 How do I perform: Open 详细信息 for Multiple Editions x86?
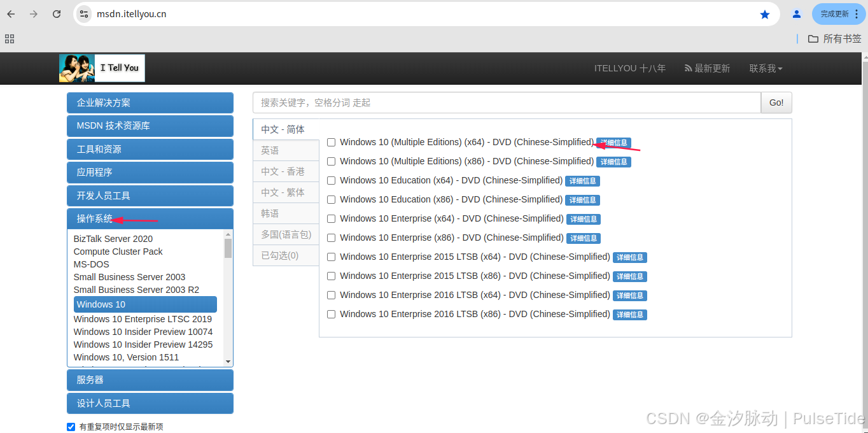tap(613, 162)
